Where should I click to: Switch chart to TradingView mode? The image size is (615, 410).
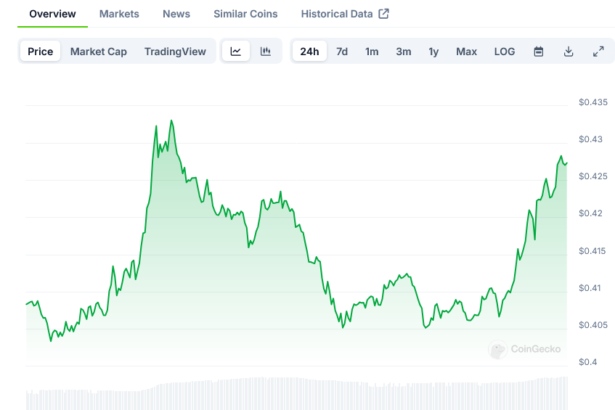point(175,52)
